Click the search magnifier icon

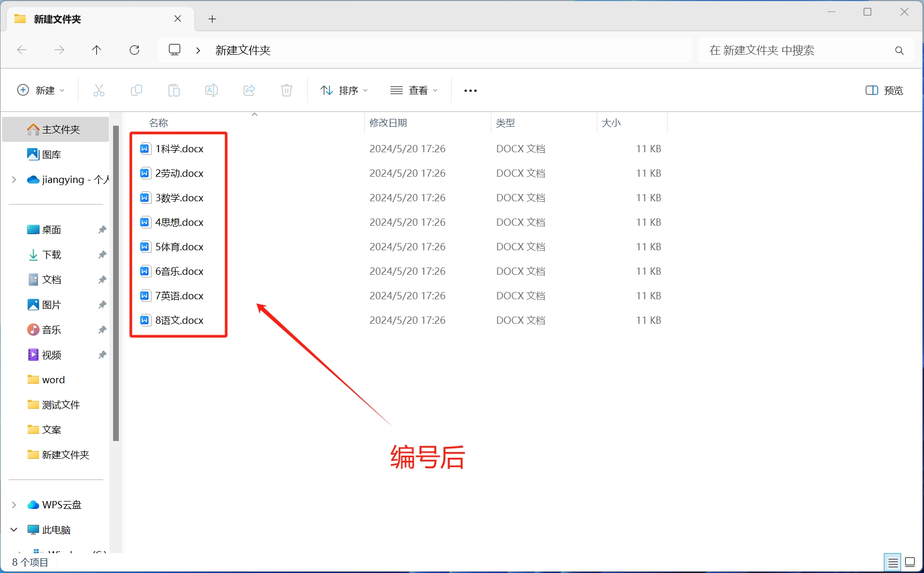[900, 50]
